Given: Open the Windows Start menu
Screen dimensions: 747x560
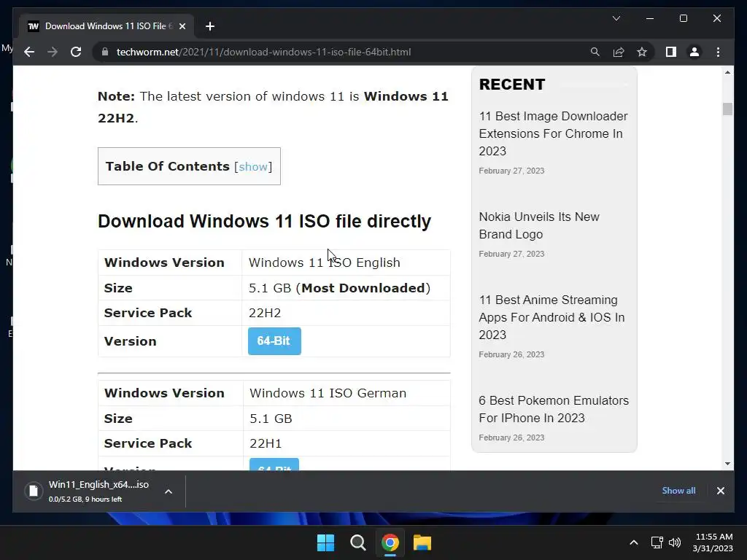Looking at the screenshot, I should pos(326,542).
